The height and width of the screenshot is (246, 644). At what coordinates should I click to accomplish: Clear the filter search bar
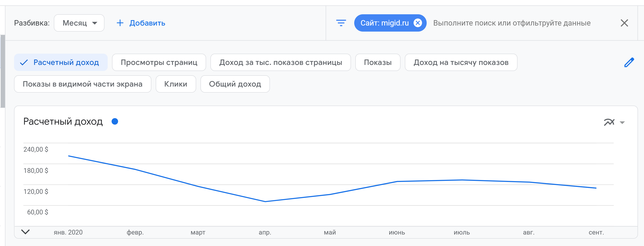tap(624, 23)
